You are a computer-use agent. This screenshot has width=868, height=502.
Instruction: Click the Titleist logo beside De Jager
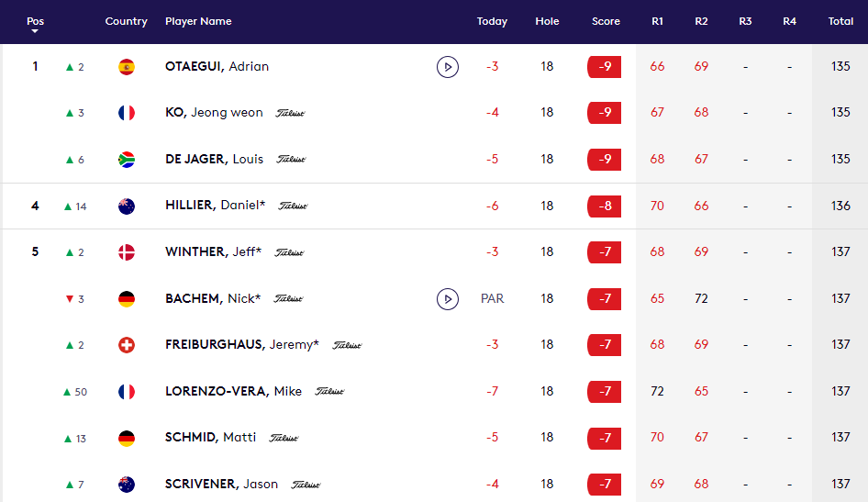coord(291,159)
